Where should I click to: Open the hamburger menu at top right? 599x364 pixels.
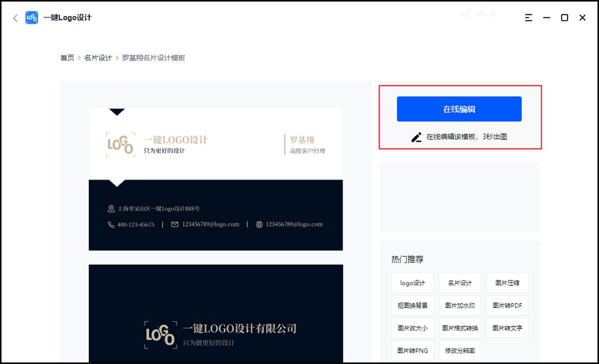click(529, 17)
